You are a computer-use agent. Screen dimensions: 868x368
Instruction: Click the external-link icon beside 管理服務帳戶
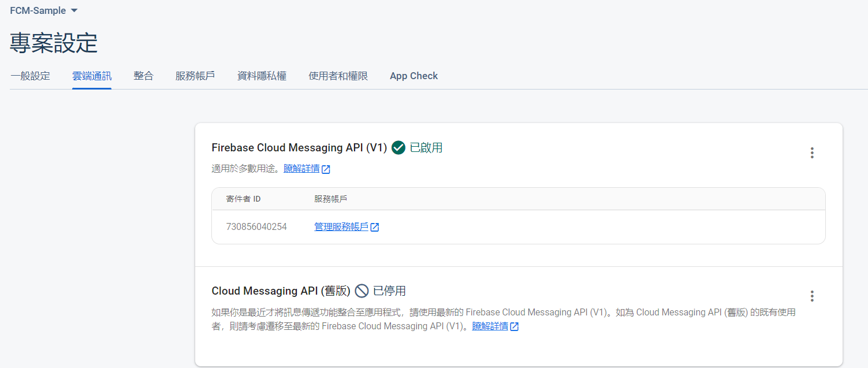click(x=375, y=227)
